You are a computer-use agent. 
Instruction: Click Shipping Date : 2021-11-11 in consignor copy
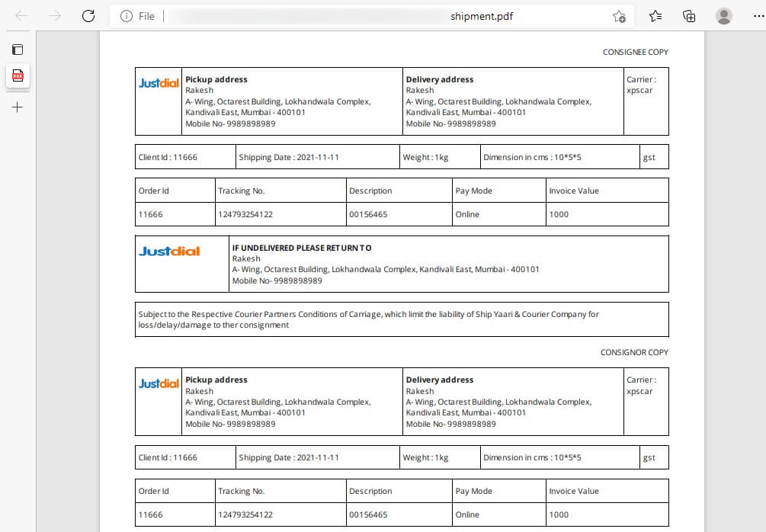(x=289, y=458)
